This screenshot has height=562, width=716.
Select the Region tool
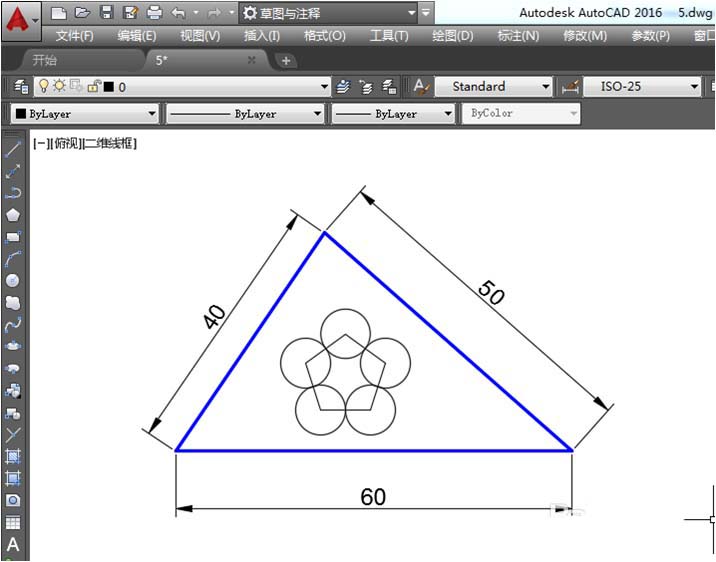point(13,500)
